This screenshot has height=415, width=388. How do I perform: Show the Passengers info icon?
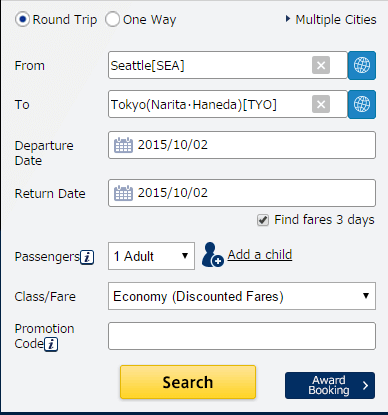click(87, 257)
